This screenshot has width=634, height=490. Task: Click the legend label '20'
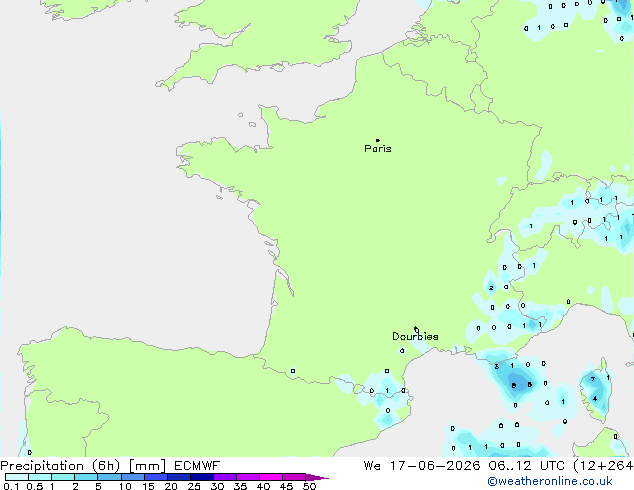point(171,486)
